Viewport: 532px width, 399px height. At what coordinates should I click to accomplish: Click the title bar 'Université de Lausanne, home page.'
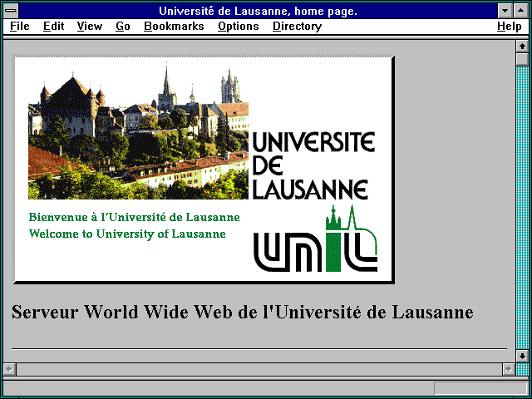click(258, 11)
